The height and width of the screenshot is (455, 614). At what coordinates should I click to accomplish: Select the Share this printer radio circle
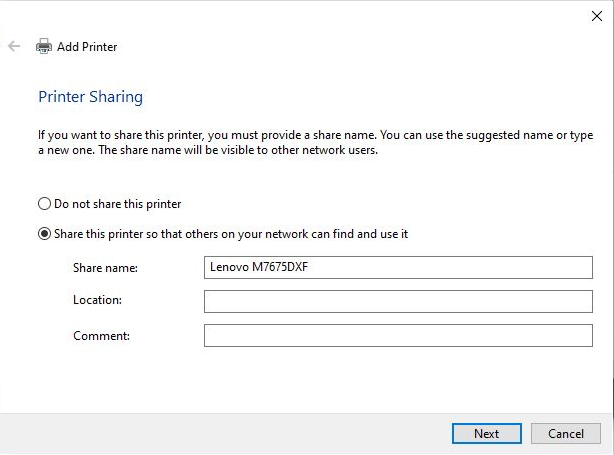(44, 234)
